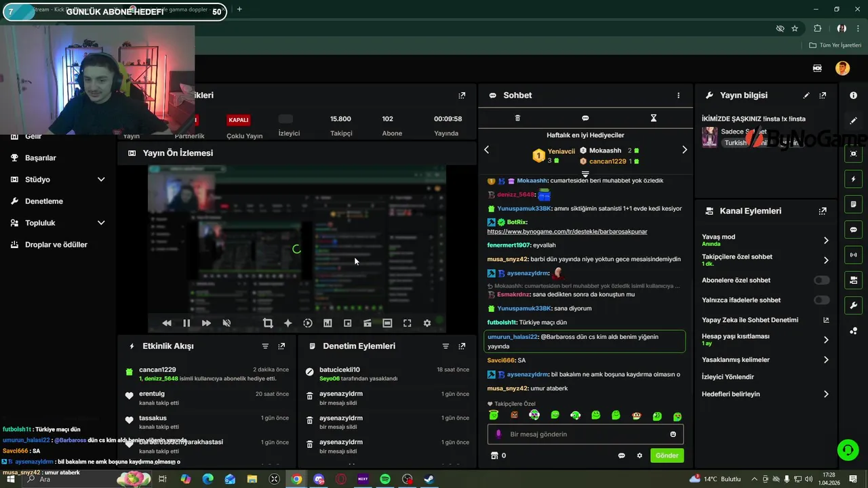Click user Yeniavcii in top gifters

tap(561, 152)
